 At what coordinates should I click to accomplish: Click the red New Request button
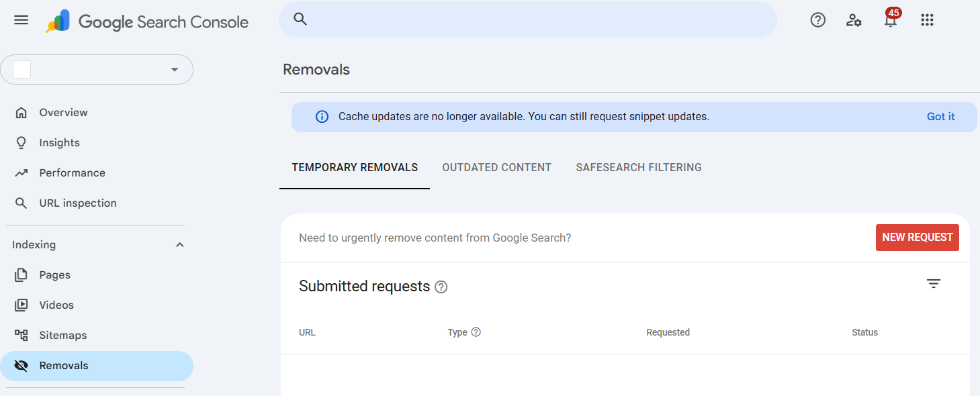pos(918,238)
